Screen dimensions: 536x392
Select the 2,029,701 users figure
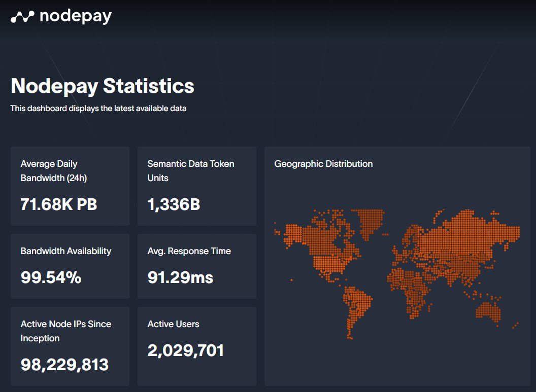[185, 350]
